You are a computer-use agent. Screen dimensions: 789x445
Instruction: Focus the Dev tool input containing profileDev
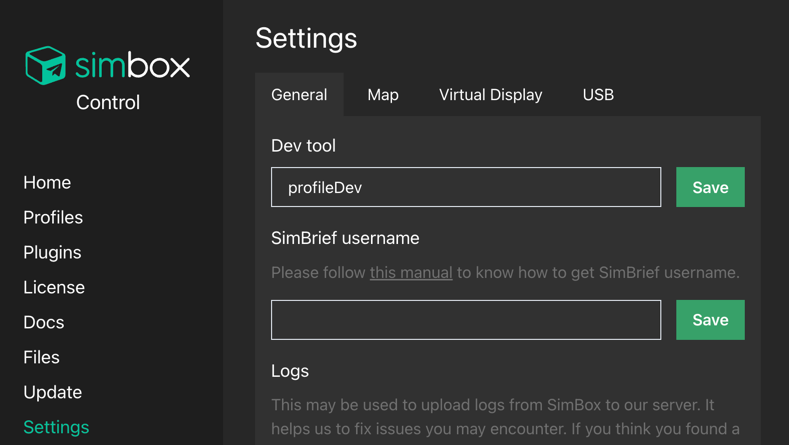pyautogui.click(x=466, y=187)
